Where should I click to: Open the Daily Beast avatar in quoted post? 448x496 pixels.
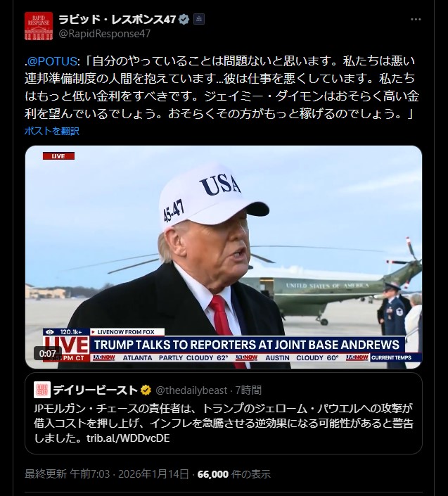[42, 390]
